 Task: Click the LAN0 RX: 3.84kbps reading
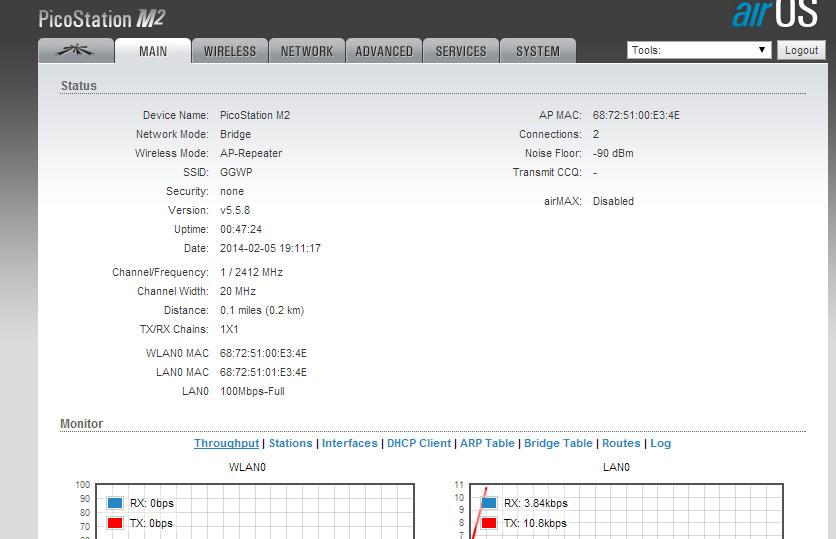[536, 503]
